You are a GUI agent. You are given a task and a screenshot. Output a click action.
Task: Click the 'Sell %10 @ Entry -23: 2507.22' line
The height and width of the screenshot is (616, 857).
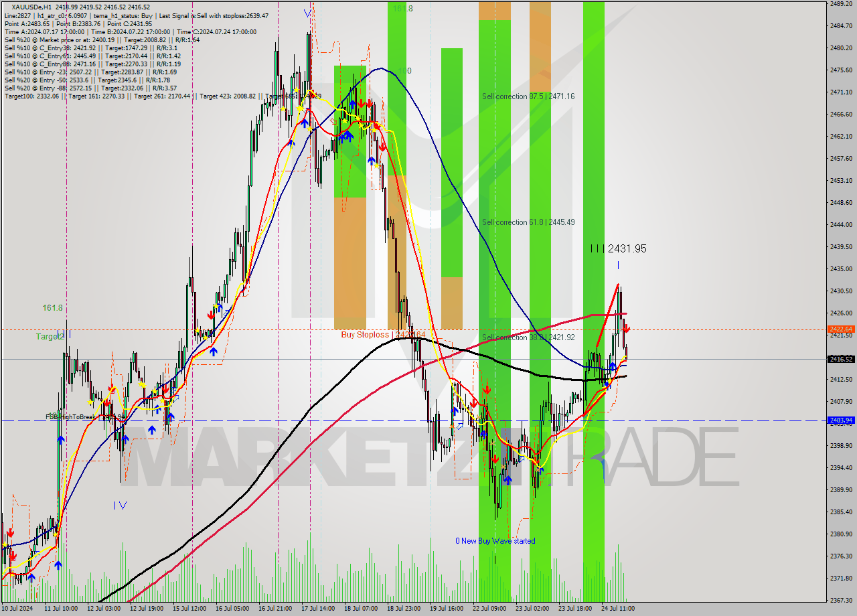click(x=90, y=72)
